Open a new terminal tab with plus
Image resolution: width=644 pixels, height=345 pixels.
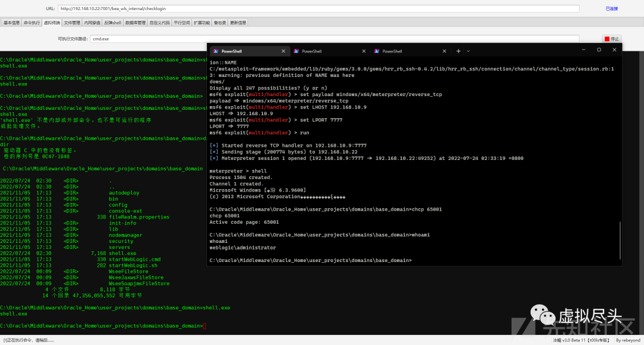[x=459, y=51]
